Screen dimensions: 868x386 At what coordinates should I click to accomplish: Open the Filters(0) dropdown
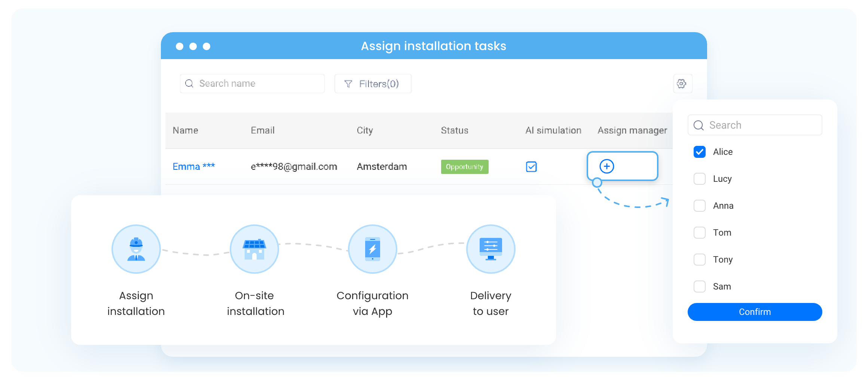373,84
